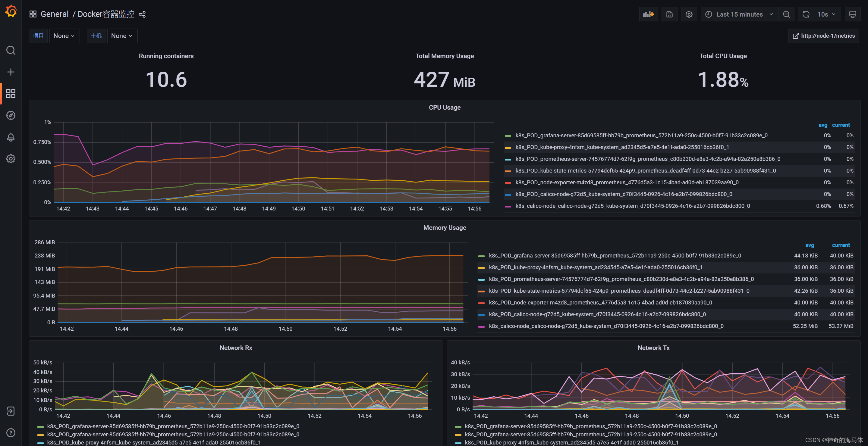Sort CPU Usage legend by avg
The height and width of the screenshot is (446, 868).
(822, 125)
